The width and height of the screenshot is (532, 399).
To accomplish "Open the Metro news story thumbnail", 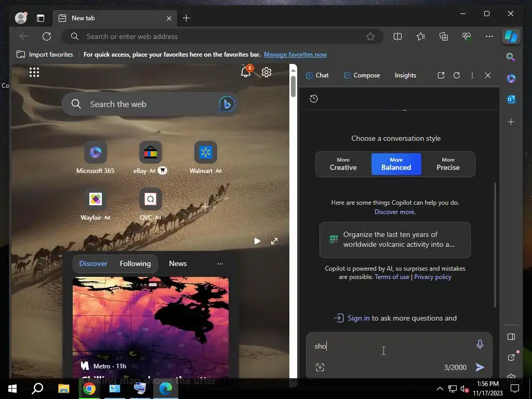I will click(x=151, y=327).
